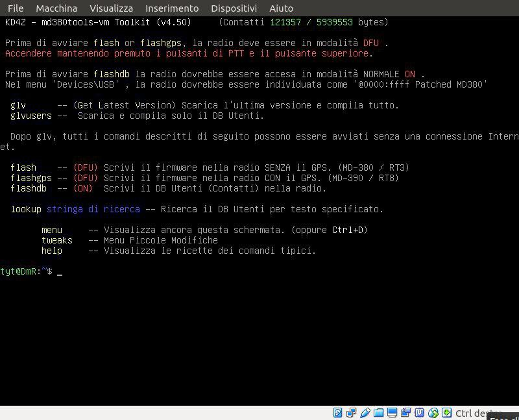
Task: Click 'Menu Piccole Modifiche' description
Action: tap(161, 240)
